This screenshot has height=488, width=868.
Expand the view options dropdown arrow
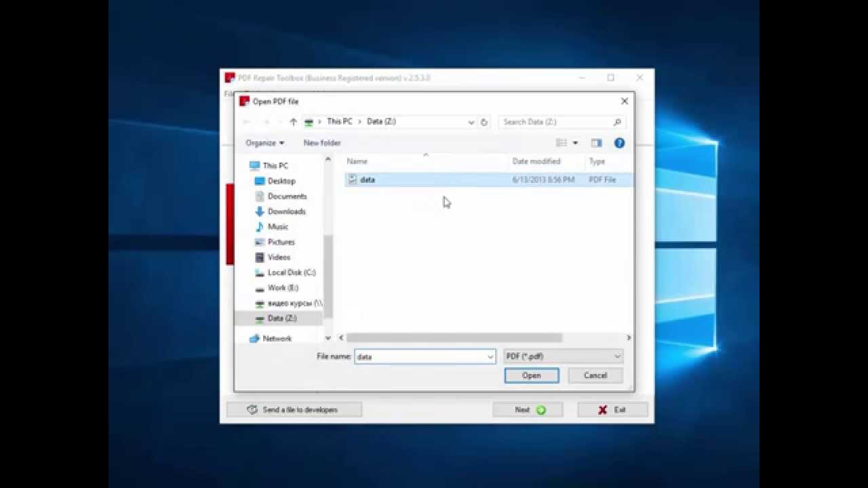coord(575,143)
